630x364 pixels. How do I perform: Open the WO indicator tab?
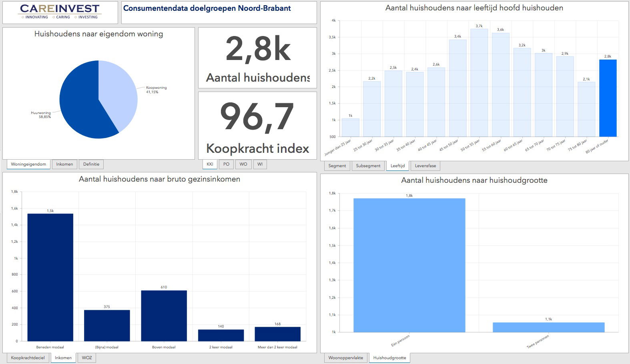243,164
